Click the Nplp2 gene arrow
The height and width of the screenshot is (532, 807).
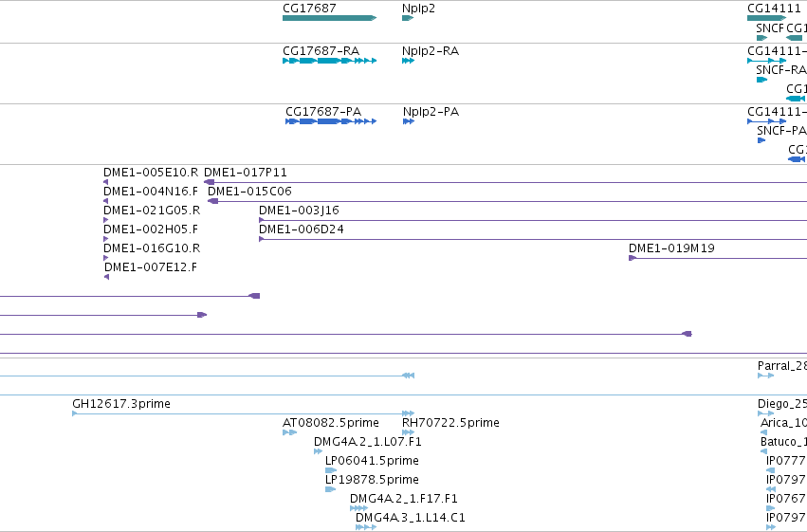click(x=408, y=18)
